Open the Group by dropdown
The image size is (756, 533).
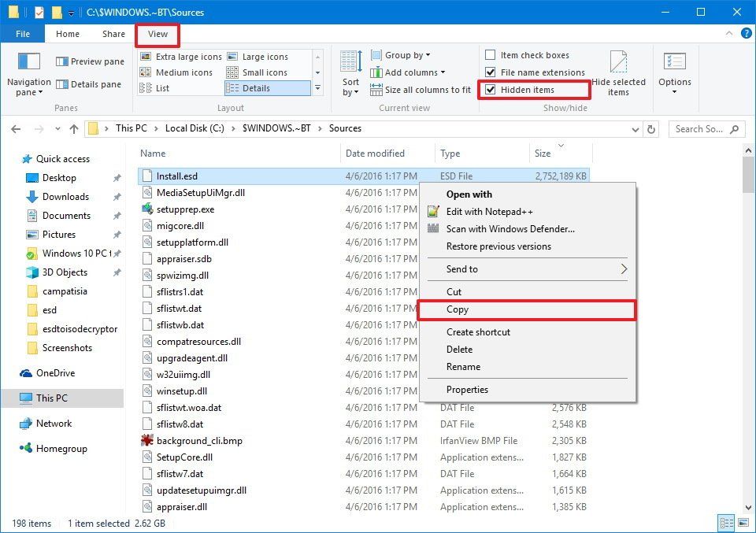coord(402,54)
